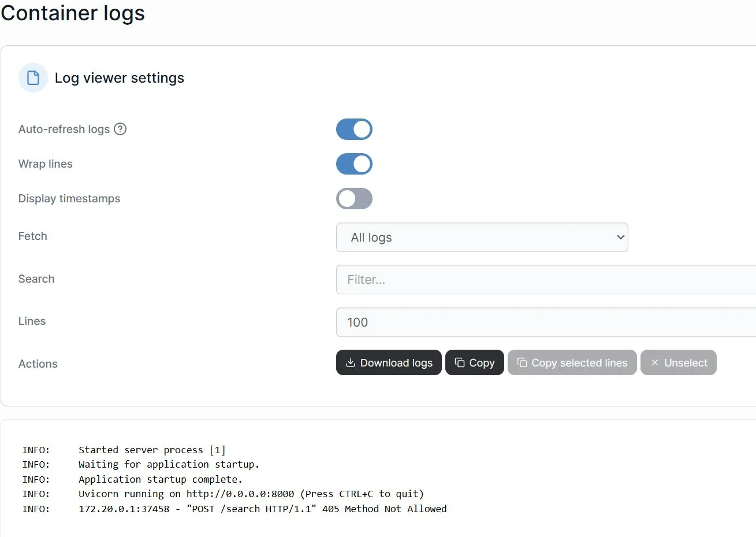Click the copy icon on Copy selected lines

pos(522,362)
